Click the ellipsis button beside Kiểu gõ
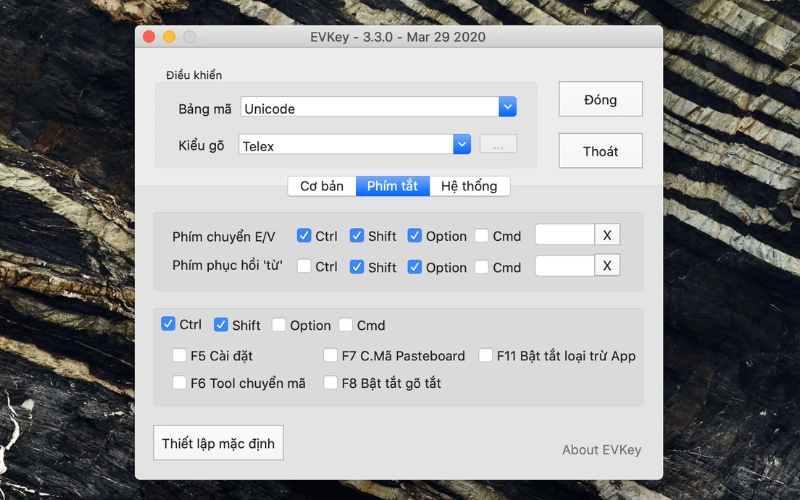 point(498,144)
